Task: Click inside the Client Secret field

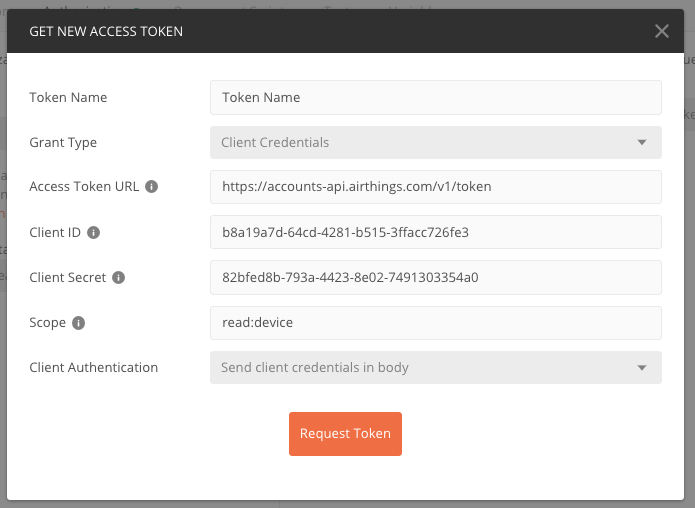Action: click(x=435, y=277)
